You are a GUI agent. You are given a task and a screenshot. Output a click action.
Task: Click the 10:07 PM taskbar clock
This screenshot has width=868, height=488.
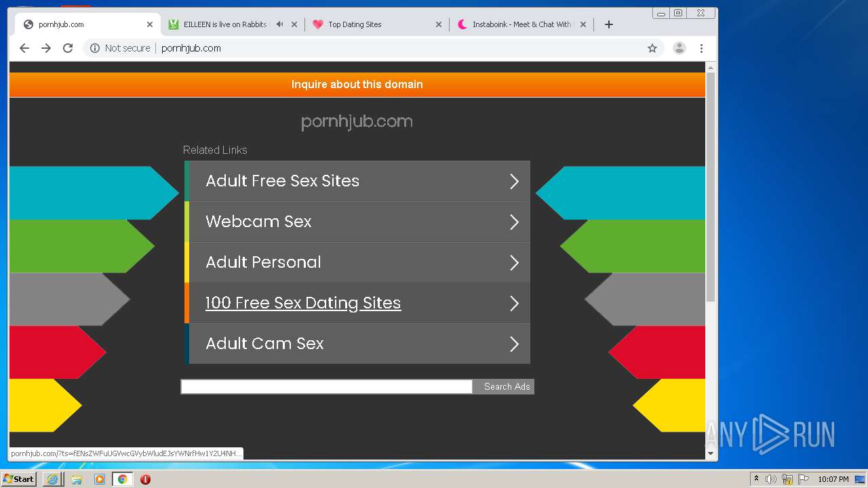(x=833, y=479)
